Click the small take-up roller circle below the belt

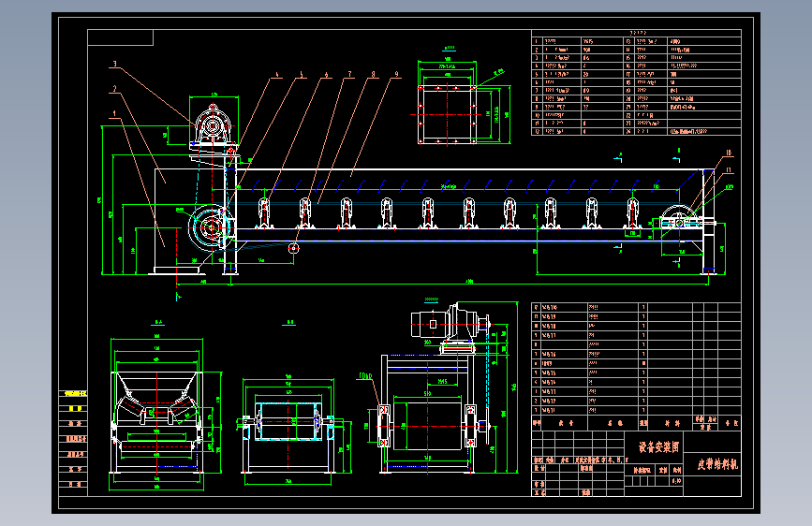[294, 249]
